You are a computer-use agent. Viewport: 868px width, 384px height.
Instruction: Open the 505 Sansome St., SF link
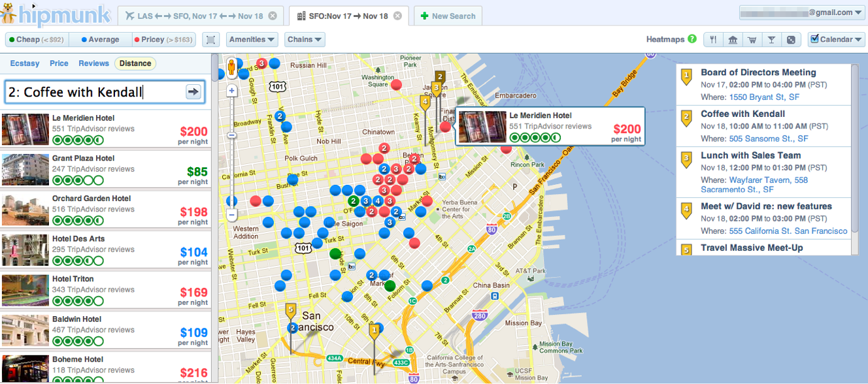(x=769, y=138)
